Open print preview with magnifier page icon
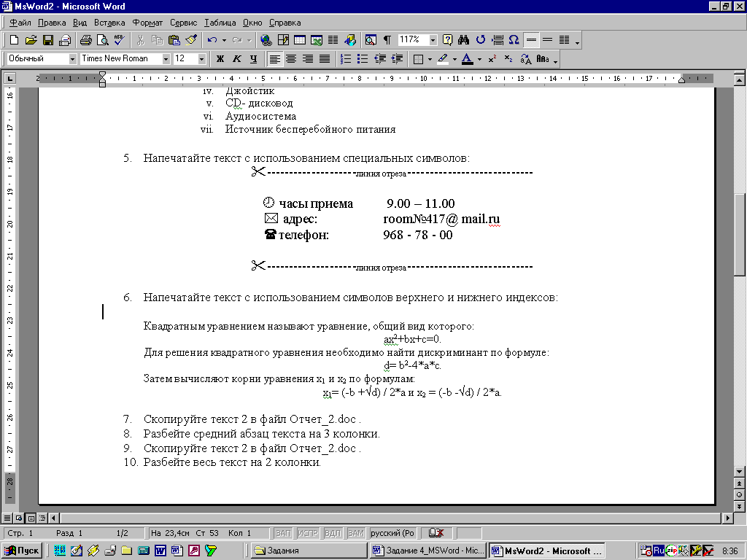The height and width of the screenshot is (560, 747). pos(102,41)
